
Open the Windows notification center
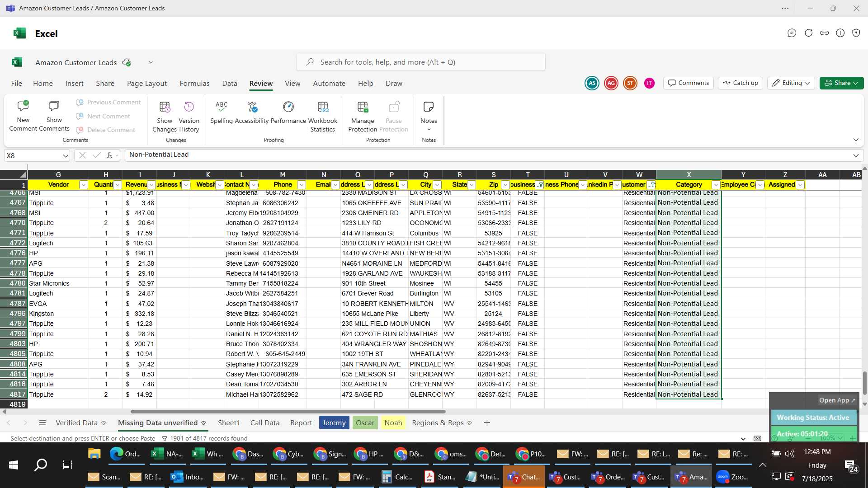click(x=850, y=465)
